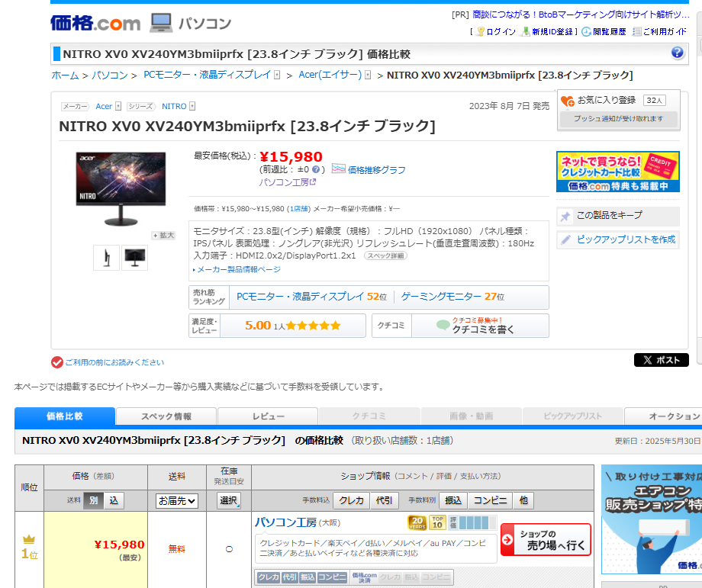
Task: Open the PCモニター・液晶ディスプレイ 52位 ranking link
Action: click(311, 297)
